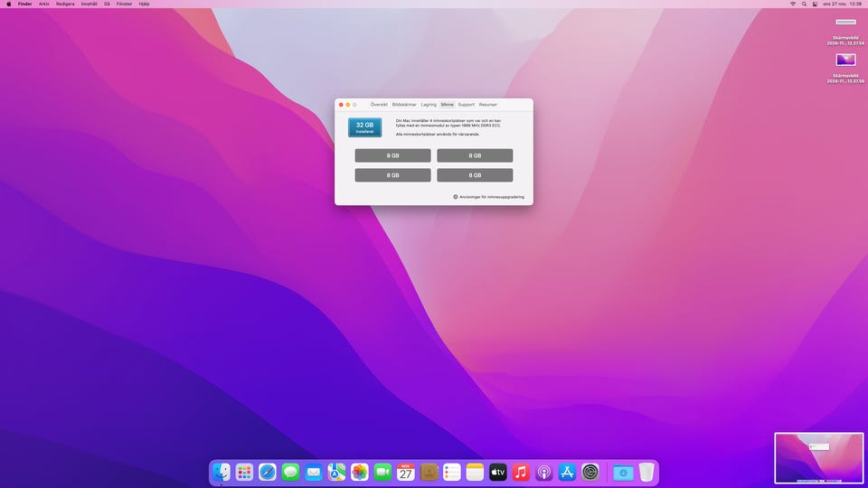
Task: Open the Contacts app in the Dock
Action: click(429, 472)
